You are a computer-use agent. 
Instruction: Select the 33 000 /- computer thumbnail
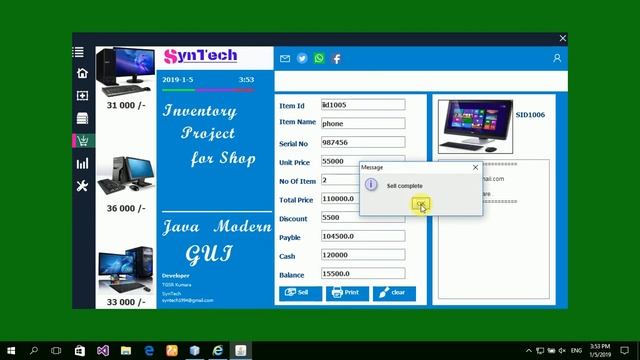(126, 269)
